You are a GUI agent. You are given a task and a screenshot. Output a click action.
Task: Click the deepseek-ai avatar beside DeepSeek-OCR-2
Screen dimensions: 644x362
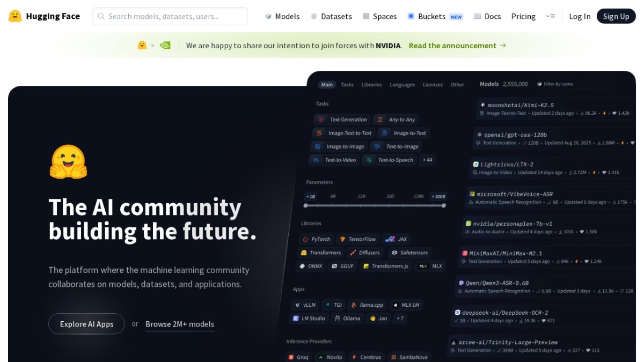coord(457,312)
